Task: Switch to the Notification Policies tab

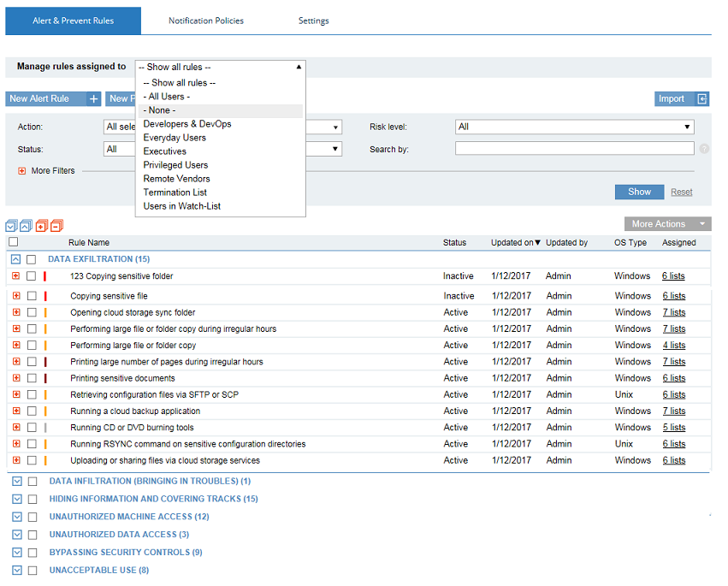Action: pos(205,21)
